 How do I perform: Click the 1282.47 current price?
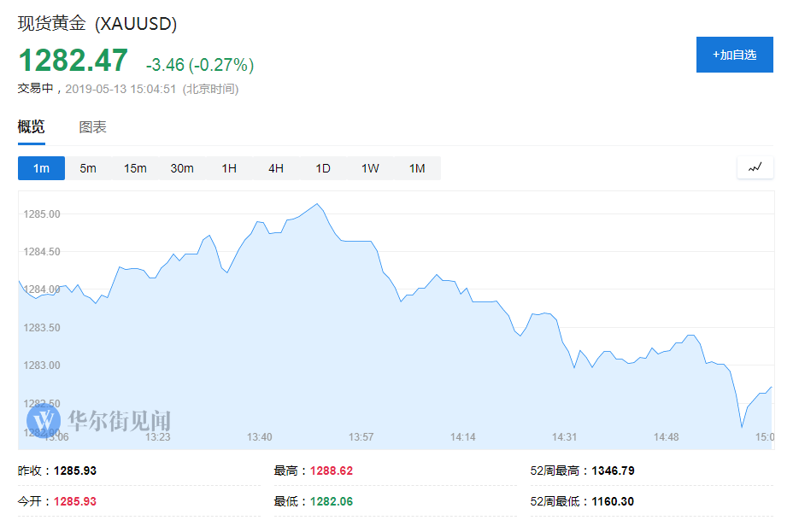73,61
